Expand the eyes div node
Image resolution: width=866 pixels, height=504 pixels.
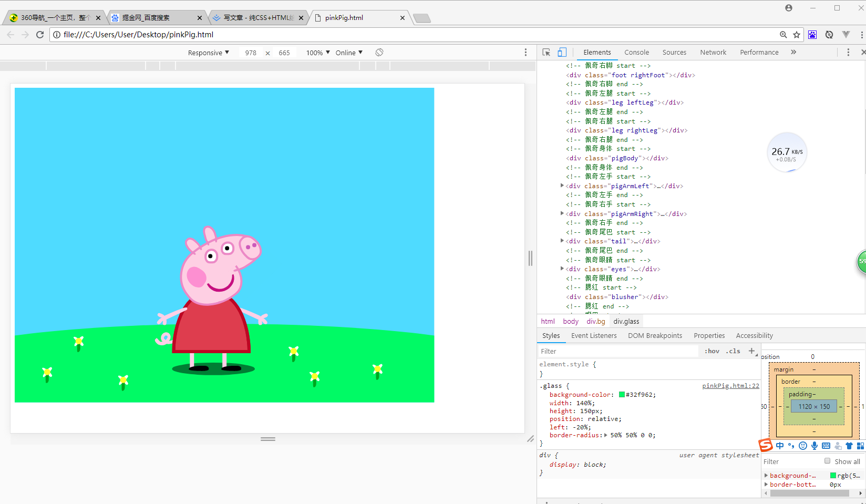(562, 269)
